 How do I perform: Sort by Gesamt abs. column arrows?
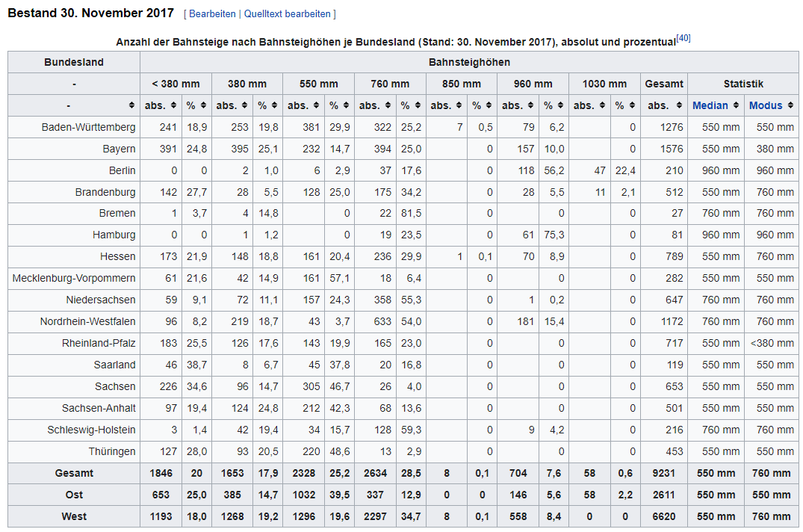679,105
